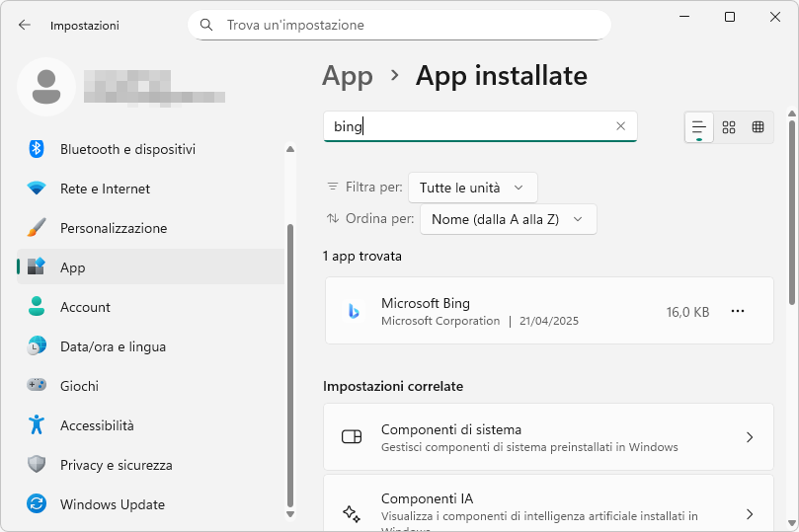Click the Data/ora globe clock icon

point(37,346)
